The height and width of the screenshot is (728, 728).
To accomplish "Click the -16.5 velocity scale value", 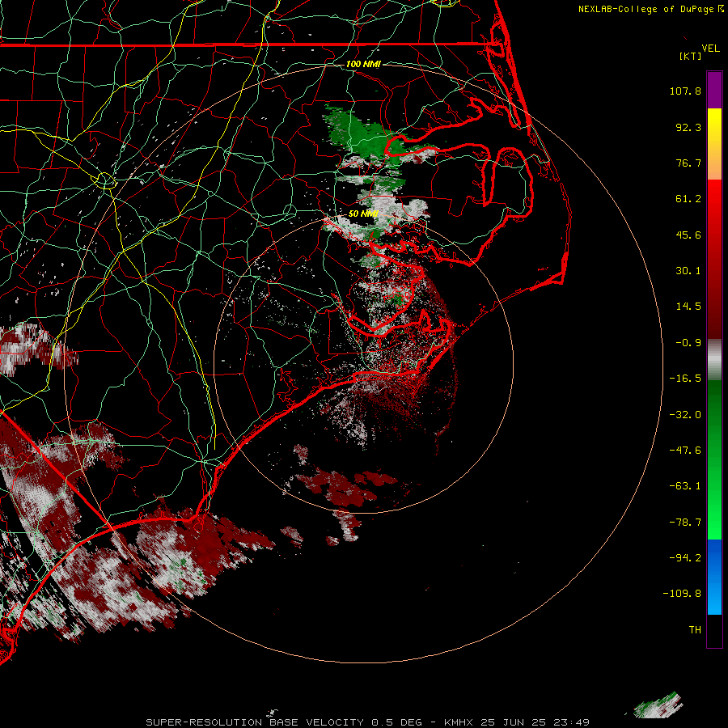I will coord(685,378).
